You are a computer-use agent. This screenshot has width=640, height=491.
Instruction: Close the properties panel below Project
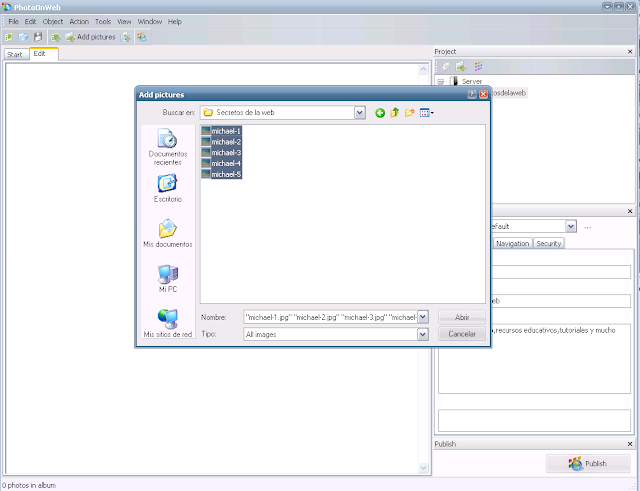[630, 211]
